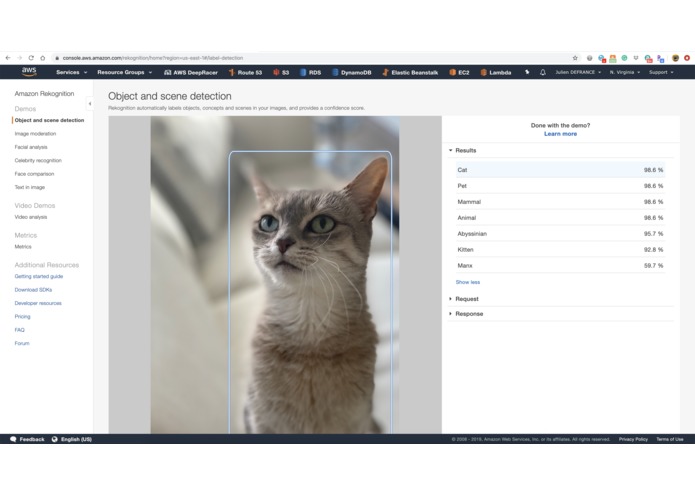The image size is (695, 494).
Task: Open Developer resources link
Action: pyautogui.click(x=38, y=303)
